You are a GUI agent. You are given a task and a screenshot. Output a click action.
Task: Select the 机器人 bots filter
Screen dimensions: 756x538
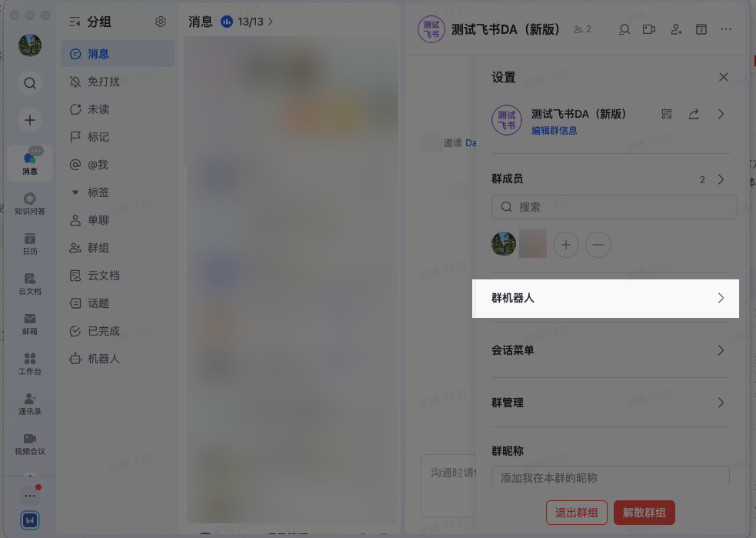point(118,359)
